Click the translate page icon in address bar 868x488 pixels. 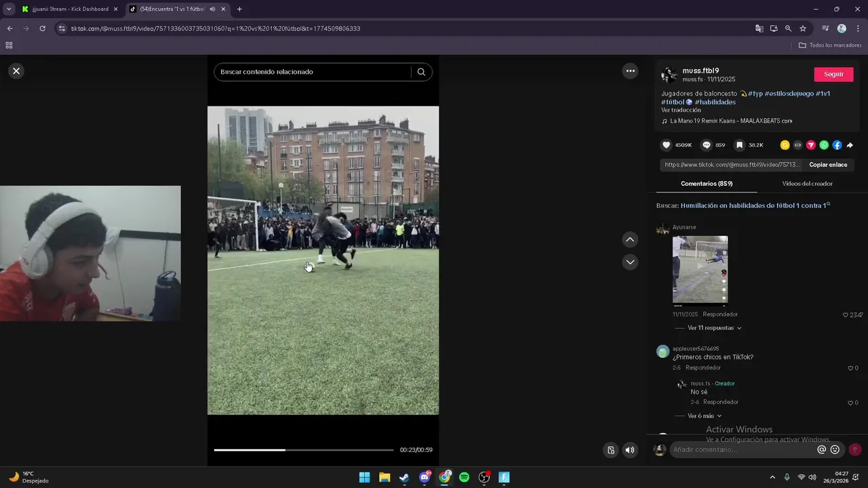coord(759,28)
